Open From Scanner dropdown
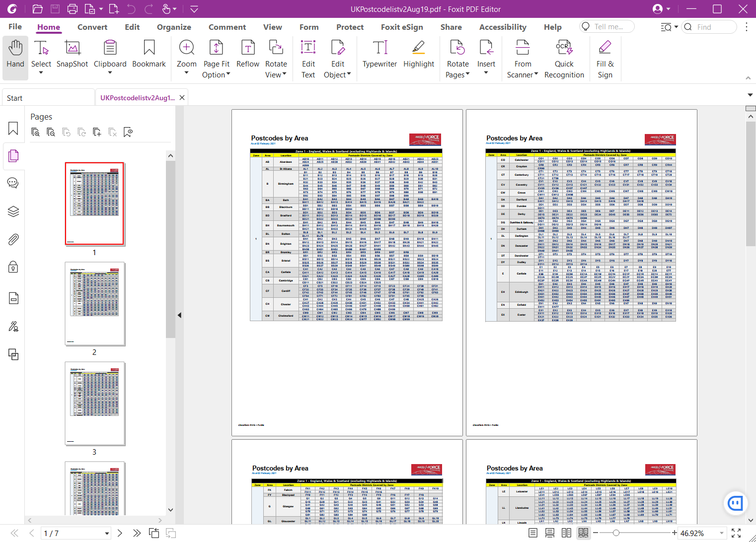This screenshot has height=542, width=756. click(536, 74)
